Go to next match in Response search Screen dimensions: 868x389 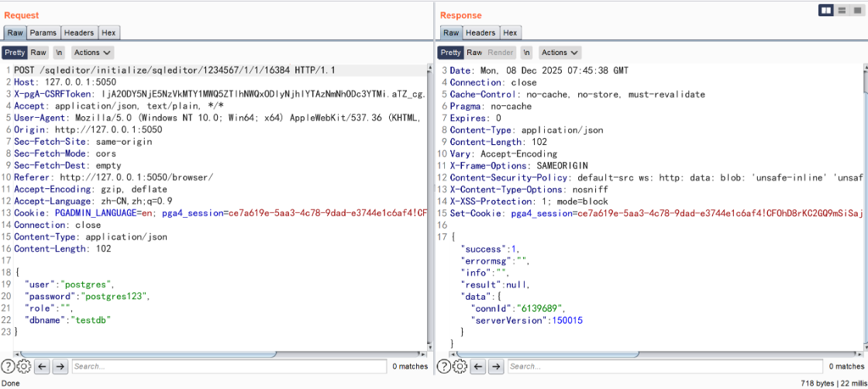[x=495, y=367]
